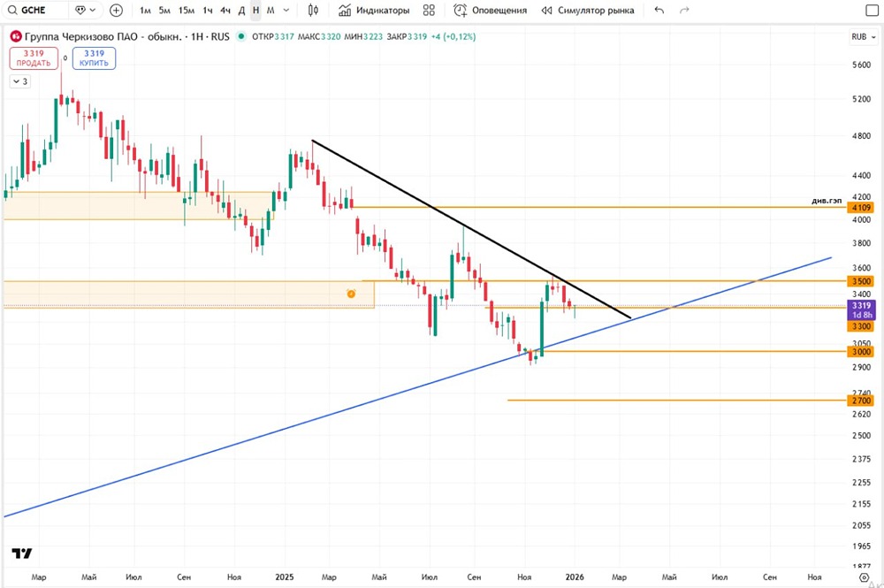
Task: Click the 3319 ПРОДАТЬ sell button
Action: click(x=34, y=58)
